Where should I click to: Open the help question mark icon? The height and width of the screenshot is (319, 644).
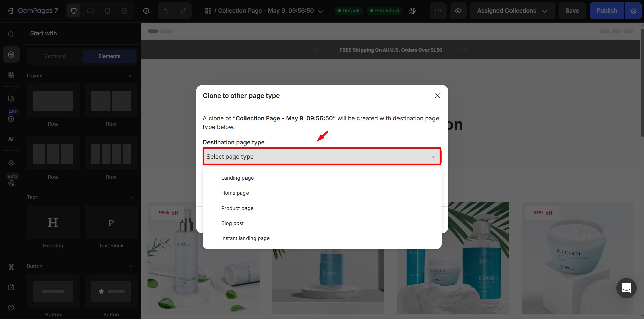[x=11, y=307]
